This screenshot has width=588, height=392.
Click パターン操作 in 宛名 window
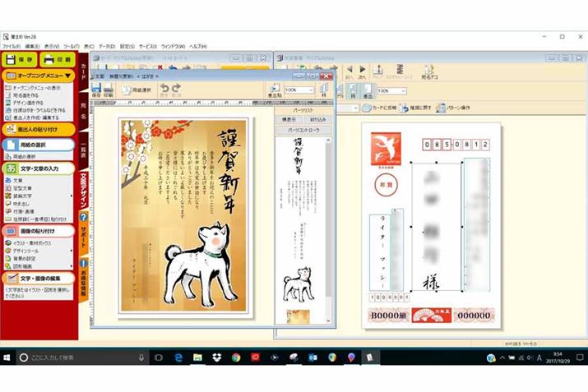click(453, 108)
